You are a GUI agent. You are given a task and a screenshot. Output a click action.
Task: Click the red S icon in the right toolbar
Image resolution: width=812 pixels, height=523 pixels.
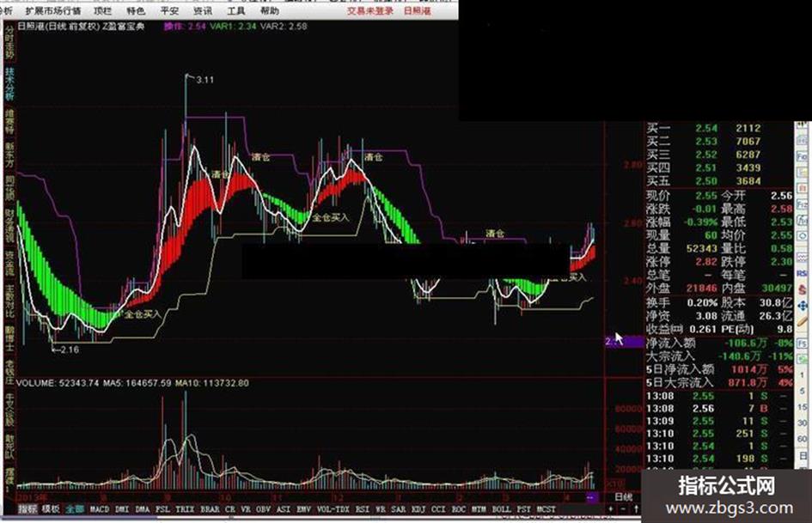[x=803, y=289]
